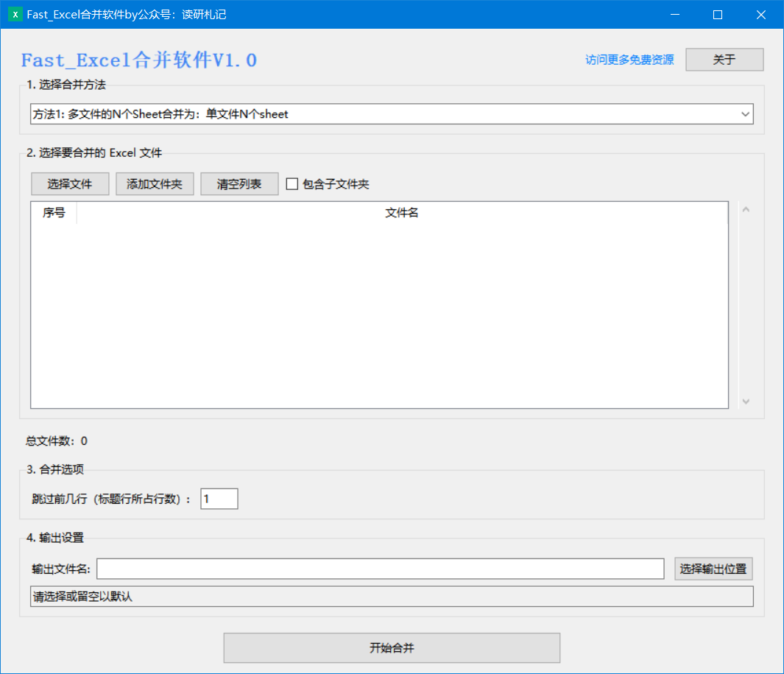Click the 总文件数: 0 status text
This screenshot has width=784, height=674.
coord(57,440)
